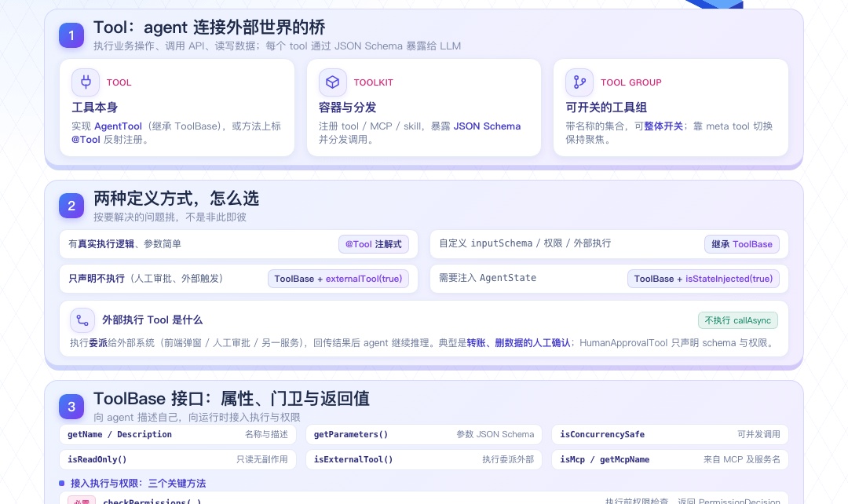Click the 接入执行与权限：三个关键方法 subheading
Screen dimensions: 848x504
[x=138, y=484]
